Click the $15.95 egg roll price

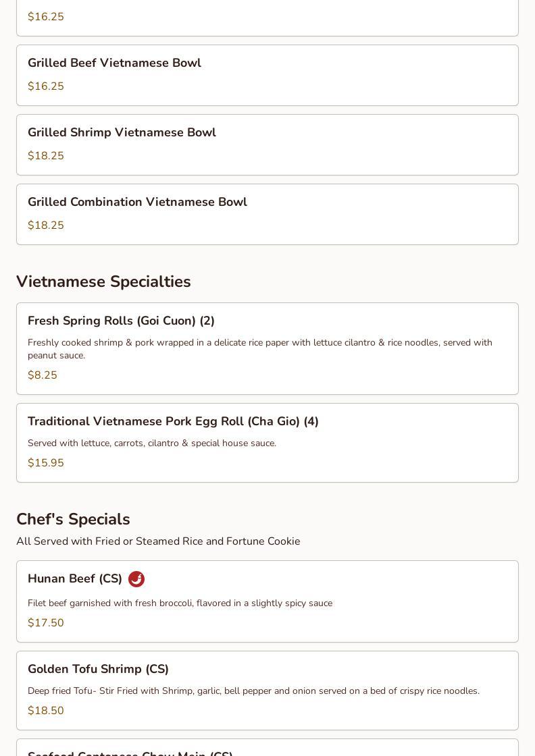tap(46, 462)
